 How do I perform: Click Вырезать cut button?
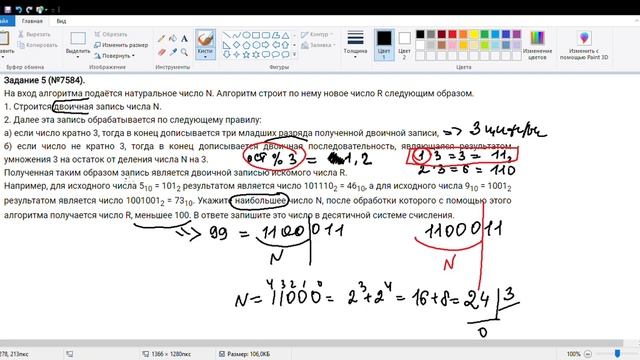(x=34, y=35)
